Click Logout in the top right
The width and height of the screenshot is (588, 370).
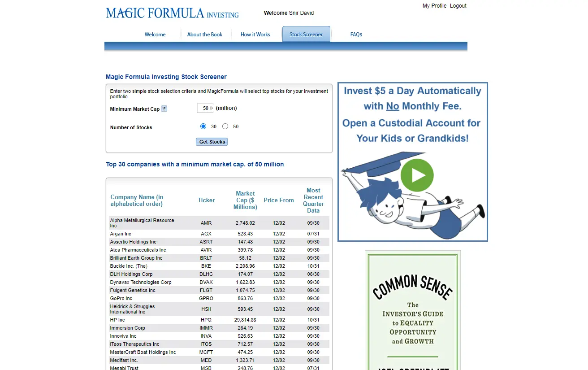click(x=458, y=5)
